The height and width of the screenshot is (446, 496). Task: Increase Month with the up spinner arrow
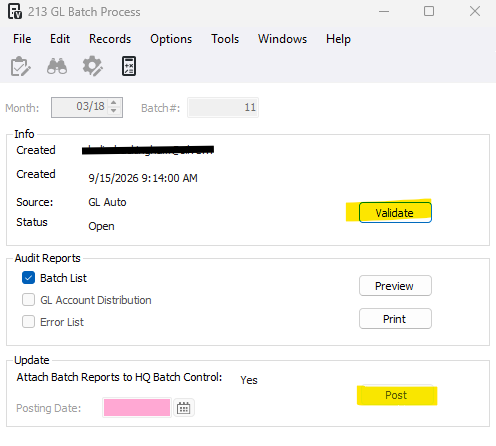pos(114,103)
